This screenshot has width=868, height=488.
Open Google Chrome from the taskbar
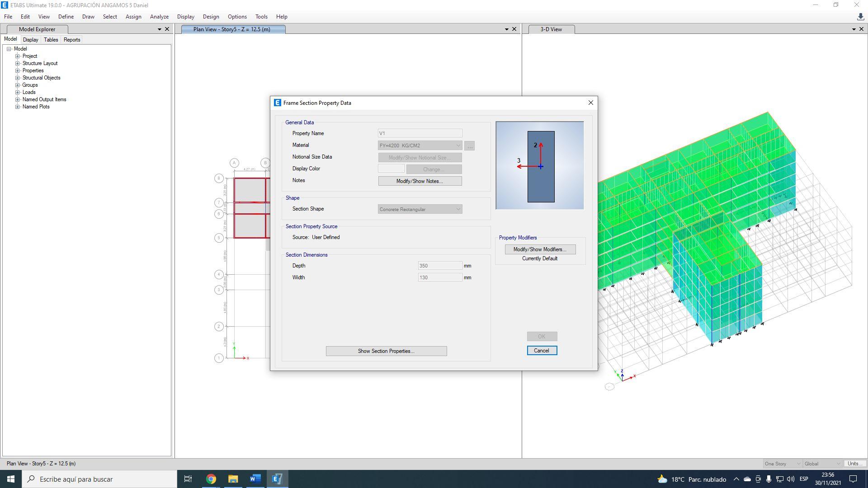(x=211, y=479)
